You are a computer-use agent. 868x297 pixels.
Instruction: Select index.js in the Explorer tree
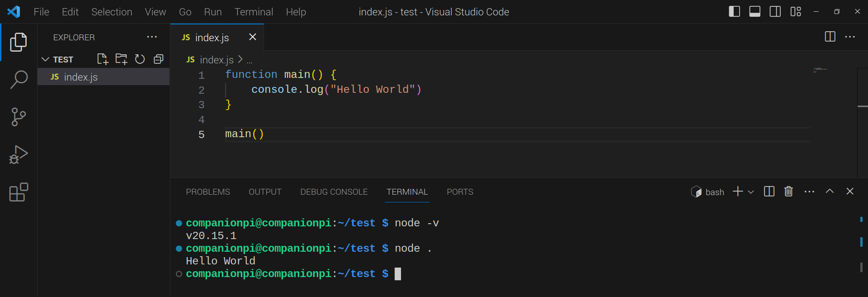tap(104, 77)
